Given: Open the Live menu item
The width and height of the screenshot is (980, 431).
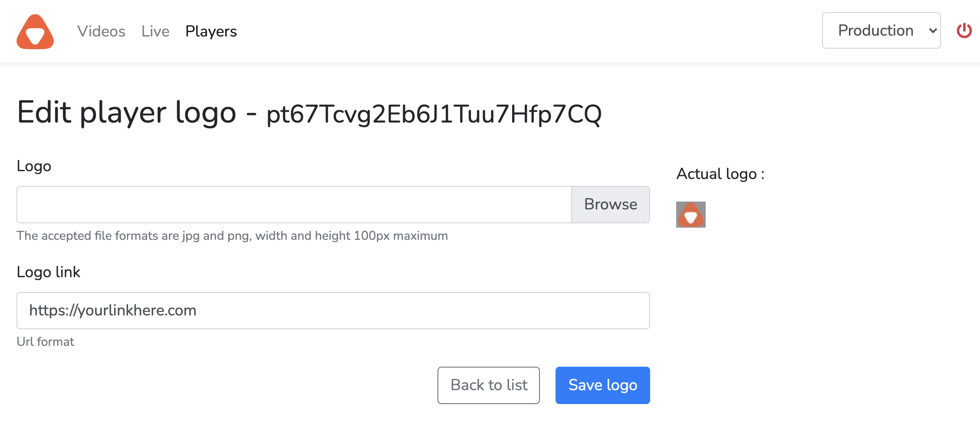Looking at the screenshot, I should click(155, 31).
